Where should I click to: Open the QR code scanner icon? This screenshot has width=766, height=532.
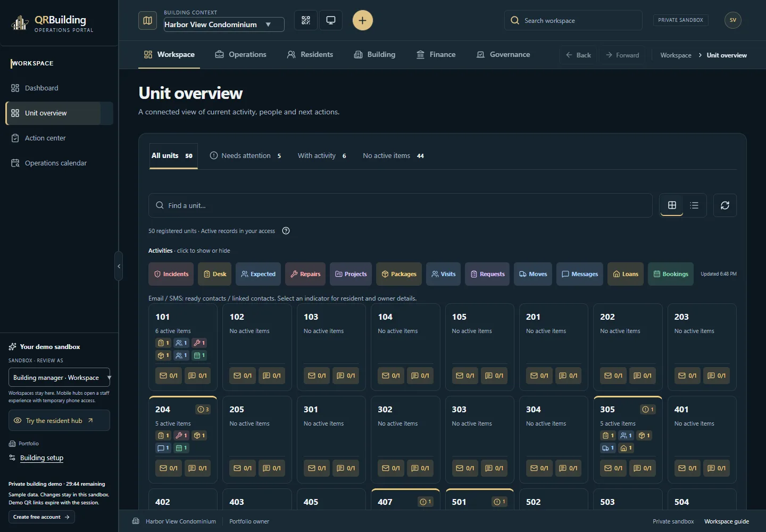306,20
